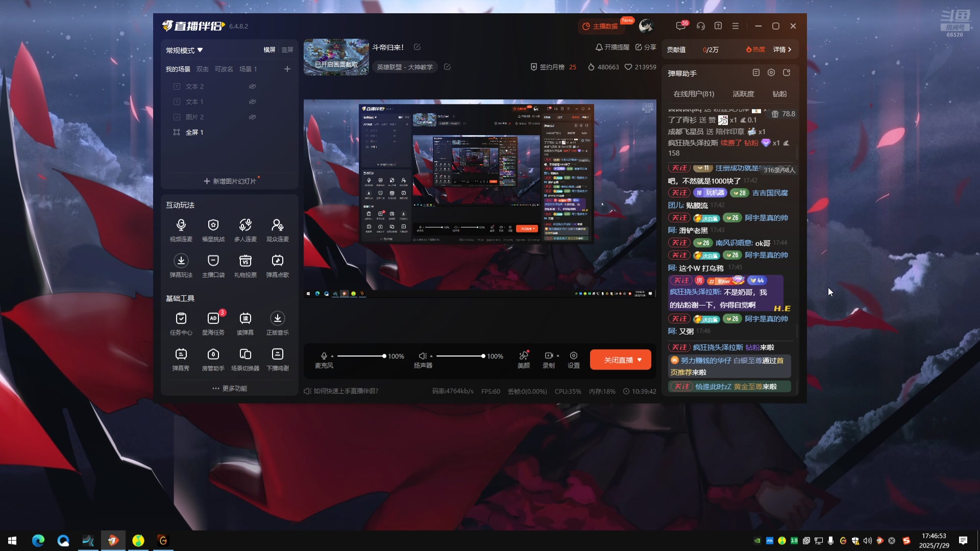Open 房管助手 moderator assistant
This screenshot has height=551, width=980.
[x=213, y=359]
